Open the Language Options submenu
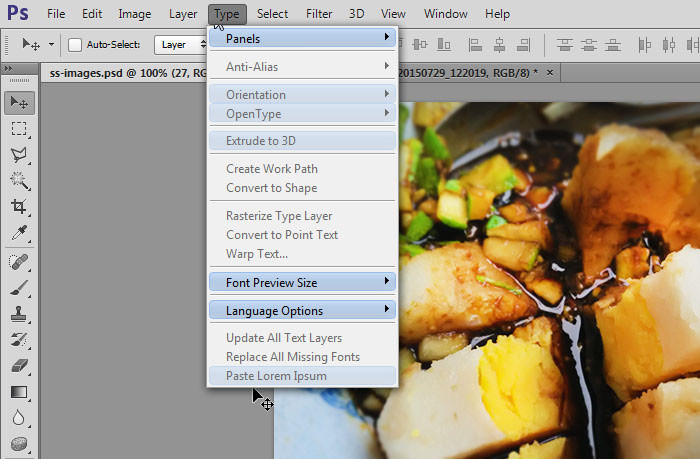700x459 pixels. (x=302, y=311)
